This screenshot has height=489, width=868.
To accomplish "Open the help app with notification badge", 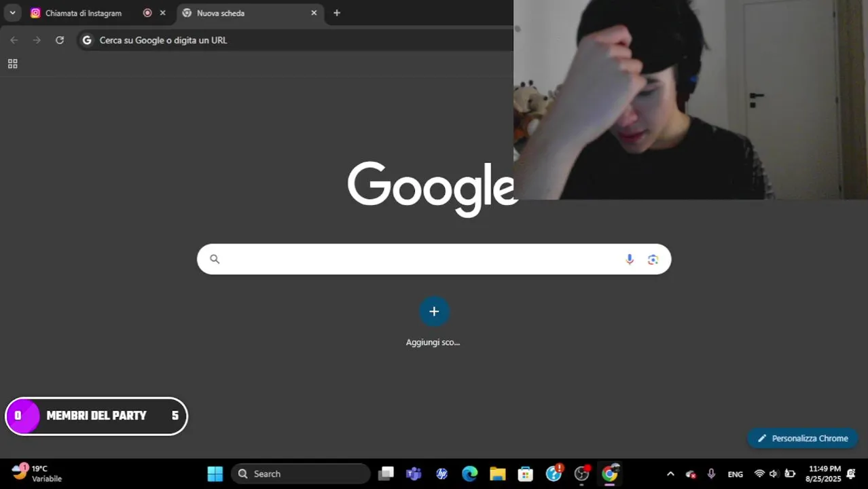I will (x=554, y=473).
